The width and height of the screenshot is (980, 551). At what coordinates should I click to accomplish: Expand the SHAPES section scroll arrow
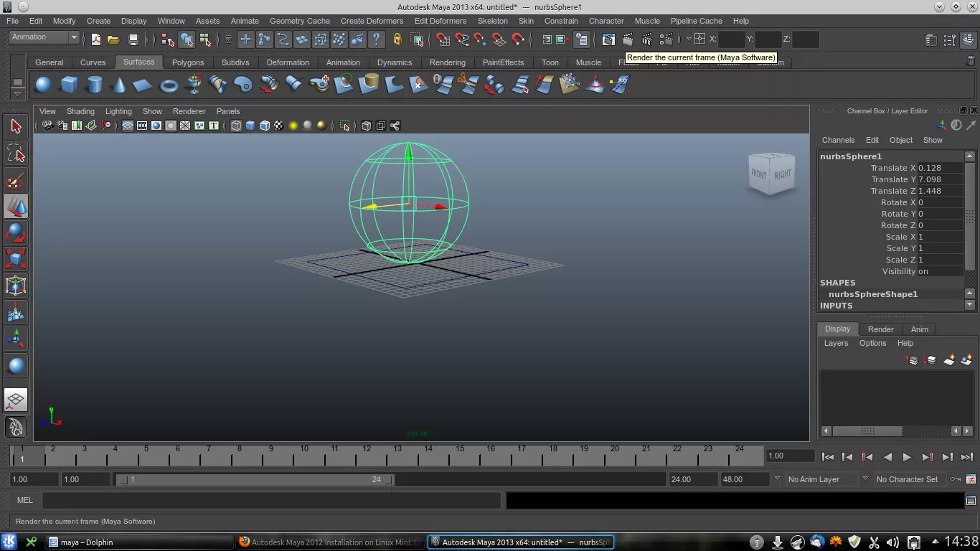[x=969, y=293]
